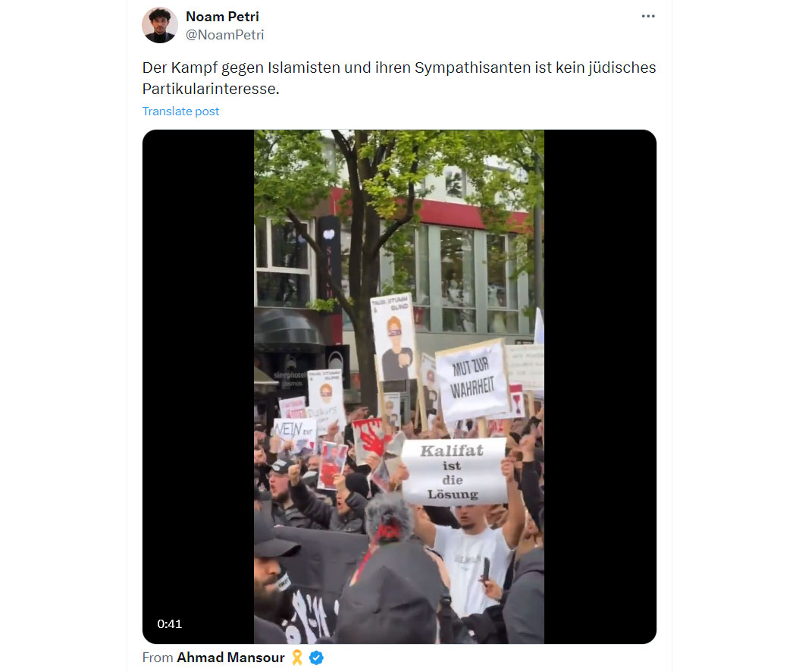Click the 0:41 video duration label
Screen dimensions: 796x672
point(170,623)
